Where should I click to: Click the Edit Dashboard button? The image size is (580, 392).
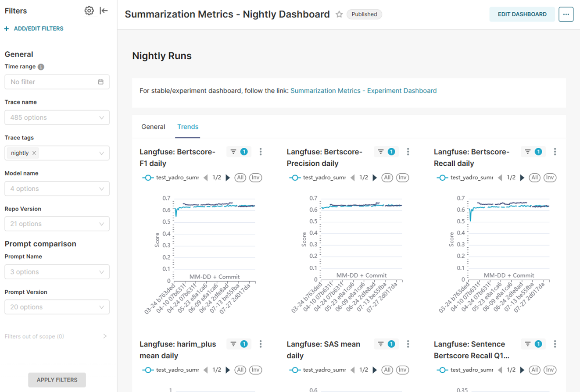[522, 14]
